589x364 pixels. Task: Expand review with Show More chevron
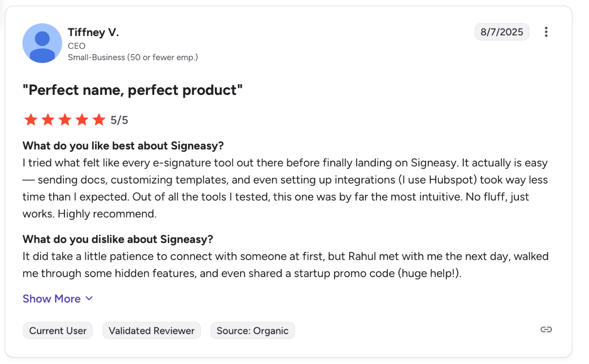click(x=89, y=299)
